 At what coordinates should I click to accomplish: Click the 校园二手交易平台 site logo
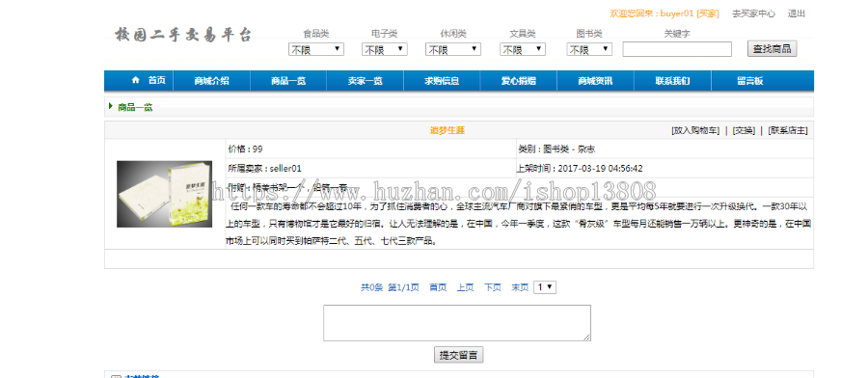point(183,35)
